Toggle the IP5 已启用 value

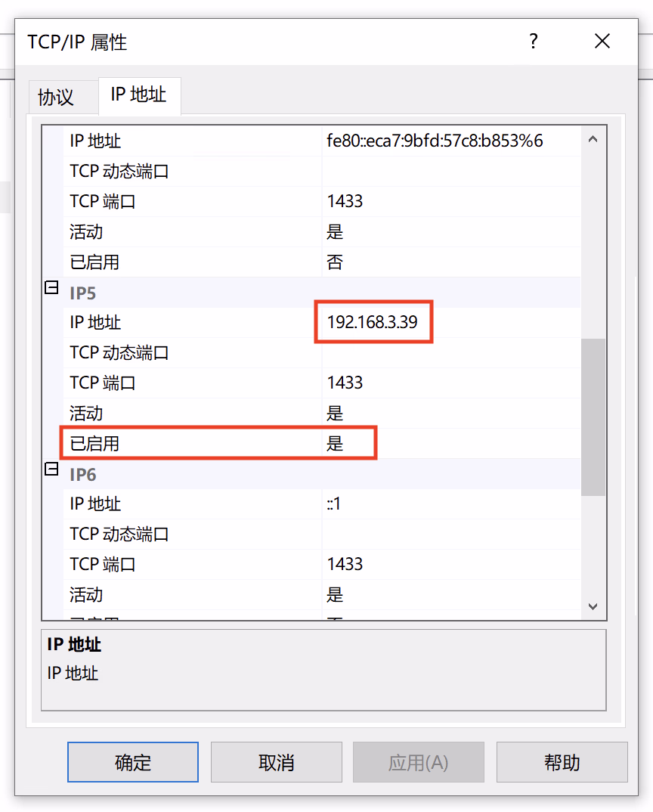point(450,444)
